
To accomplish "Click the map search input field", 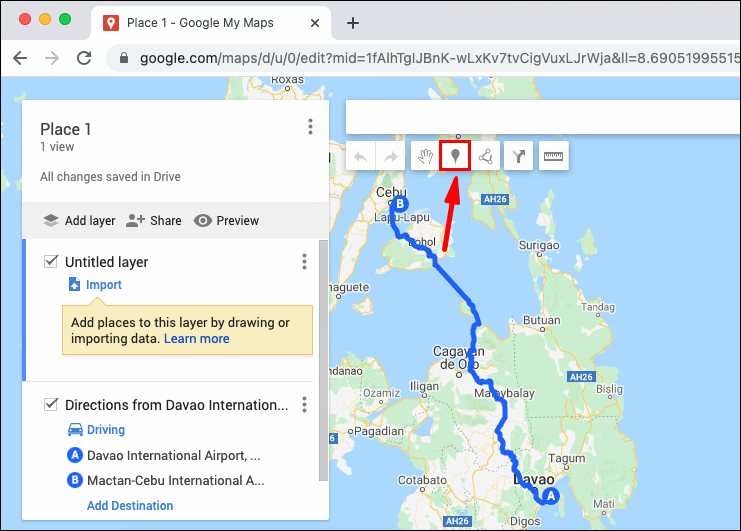I will (543, 117).
